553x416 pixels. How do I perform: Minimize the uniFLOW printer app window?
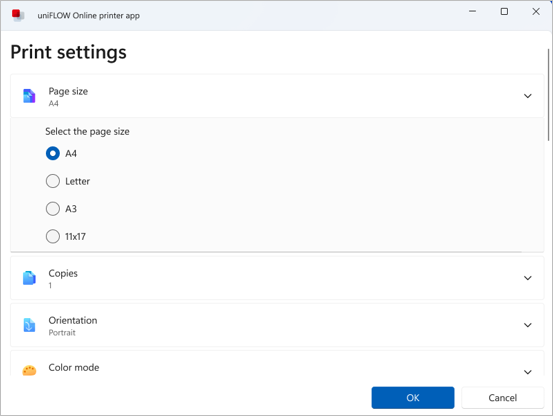[x=472, y=12]
